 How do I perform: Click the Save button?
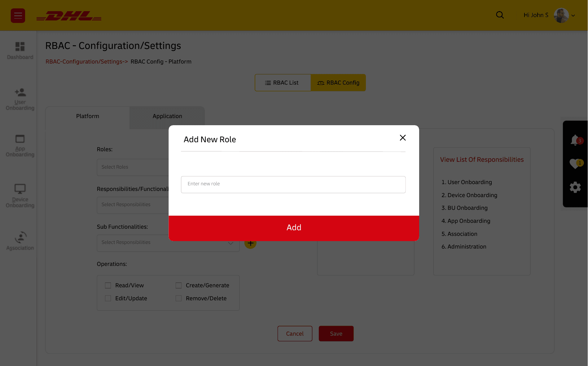click(336, 333)
